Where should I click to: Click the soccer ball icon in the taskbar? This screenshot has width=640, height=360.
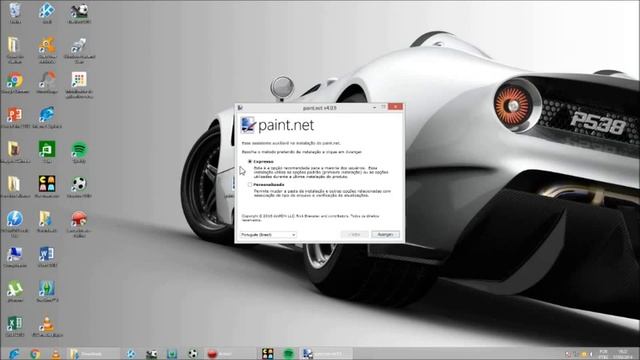(x=193, y=353)
